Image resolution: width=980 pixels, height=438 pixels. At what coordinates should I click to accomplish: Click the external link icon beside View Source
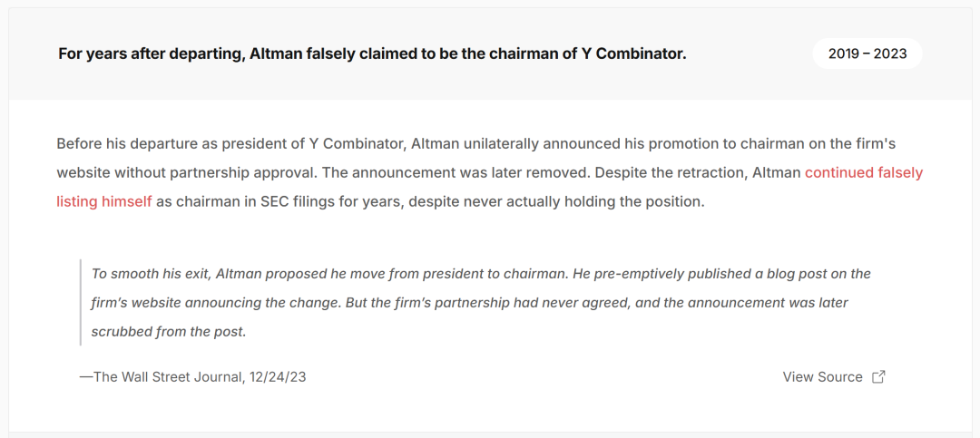878,376
